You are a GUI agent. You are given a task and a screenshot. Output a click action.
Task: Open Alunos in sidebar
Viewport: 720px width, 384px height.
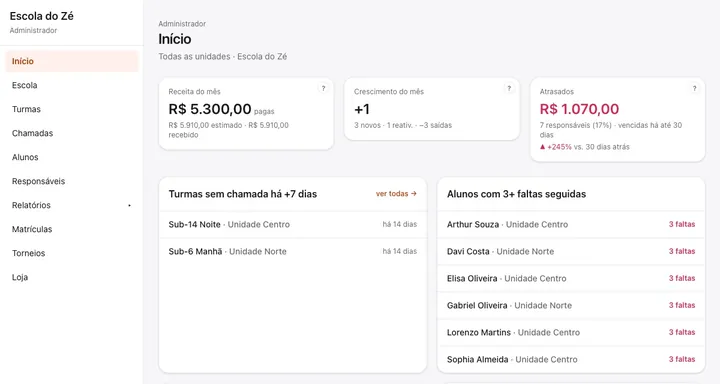(x=72, y=157)
